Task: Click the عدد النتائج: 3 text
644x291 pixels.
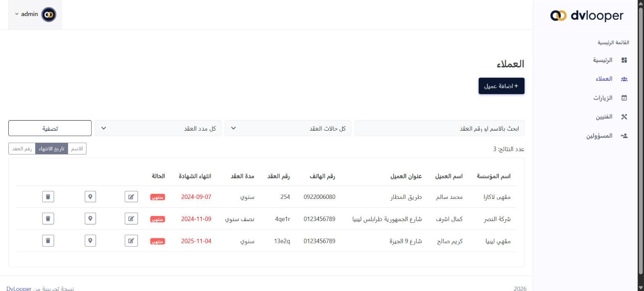Action: pyautogui.click(x=509, y=149)
